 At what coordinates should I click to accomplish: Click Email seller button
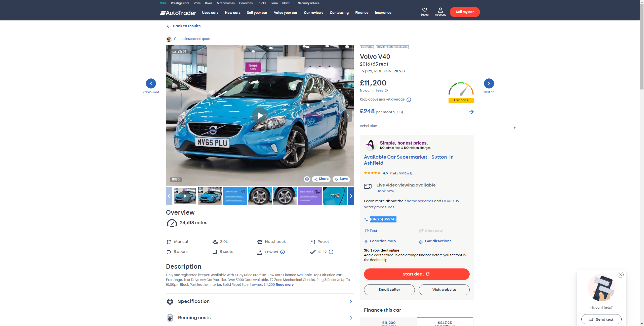pyautogui.click(x=389, y=290)
